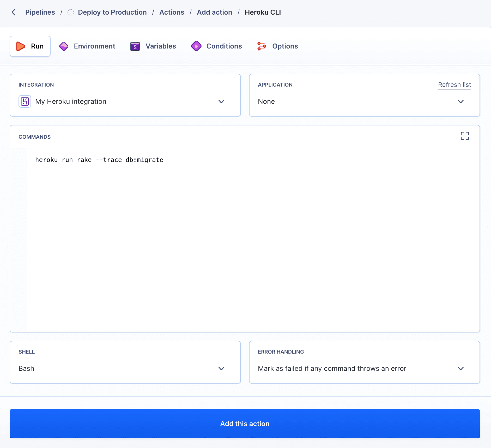Click the Options sliders icon
The height and width of the screenshot is (448, 491).
click(x=262, y=46)
